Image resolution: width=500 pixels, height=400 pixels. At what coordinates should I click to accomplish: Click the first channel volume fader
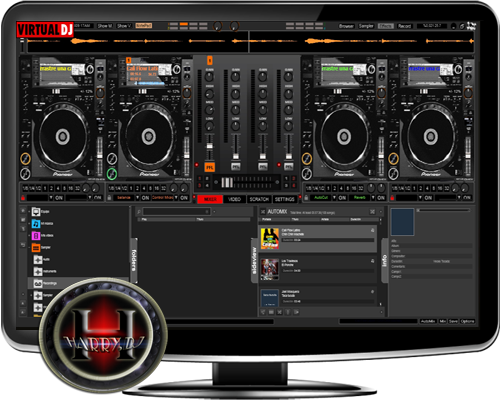[209, 147]
